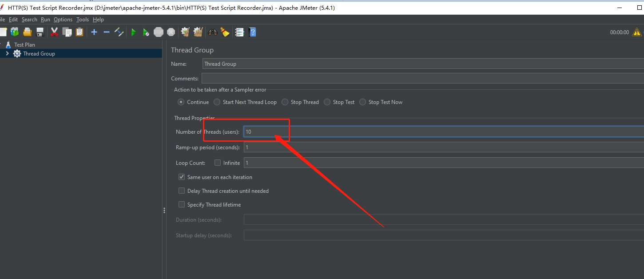This screenshot has width=644, height=279.
Task: Click the Open file folder icon
Action: pyautogui.click(x=28, y=32)
